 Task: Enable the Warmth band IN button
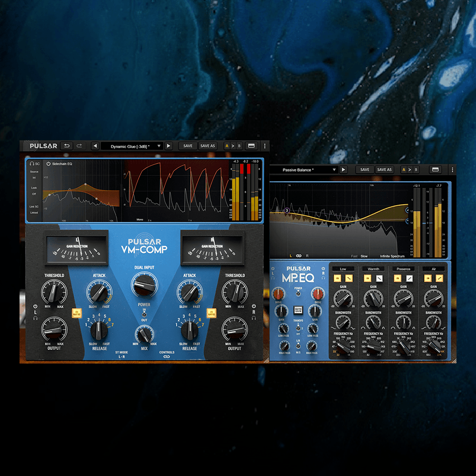pos(367,278)
